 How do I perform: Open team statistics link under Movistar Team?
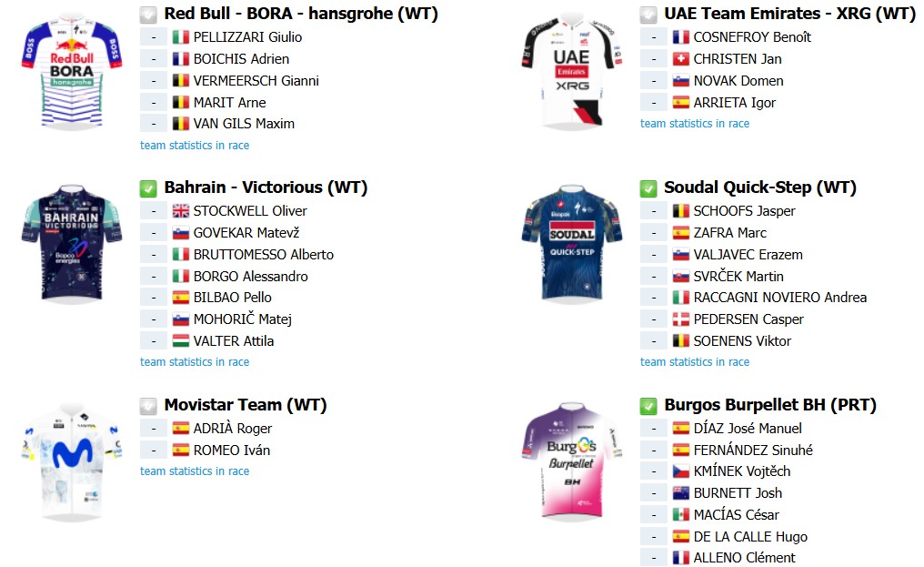pyautogui.click(x=195, y=471)
